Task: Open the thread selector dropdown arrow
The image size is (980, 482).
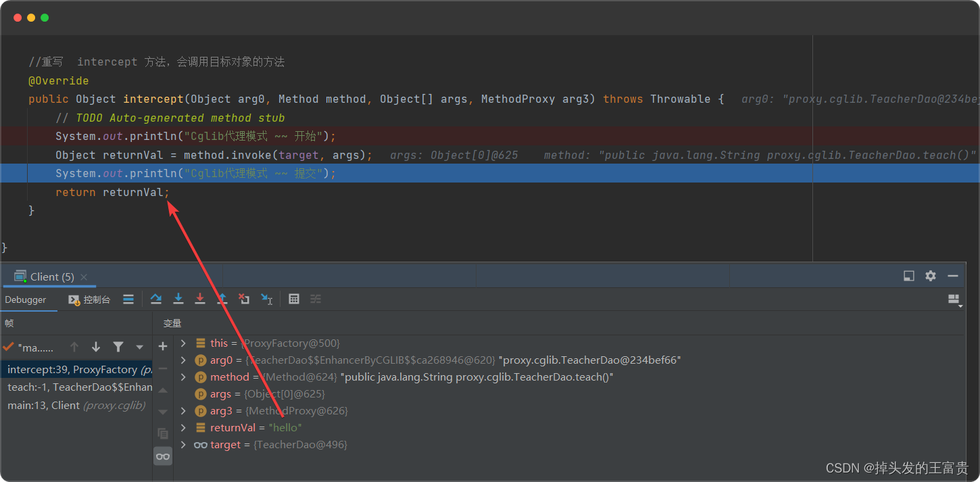Action: coord(140,347)
